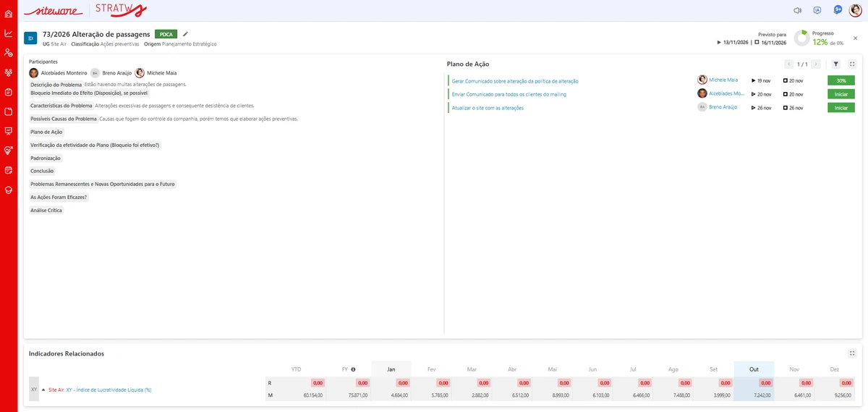Filter the Plano de Ação list
The height and width of the screenshot is (412, 868).
point(836,64)
